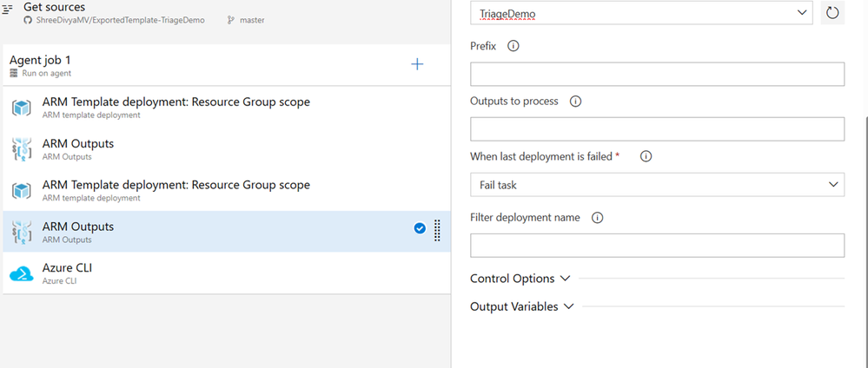
Task: Click info icon beside Outputs to process
Action: 575,101
